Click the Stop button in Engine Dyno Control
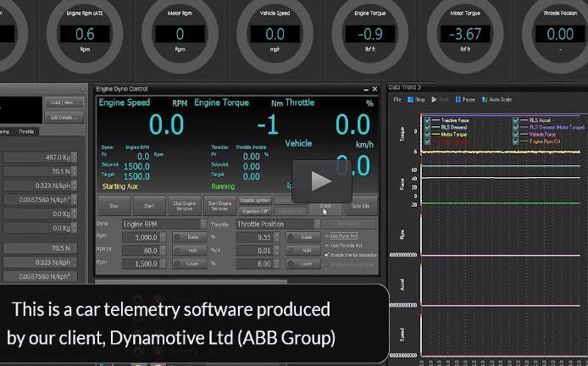Viewport: 588px width, 366px height. pyautogui.click(x=114, y=206)
